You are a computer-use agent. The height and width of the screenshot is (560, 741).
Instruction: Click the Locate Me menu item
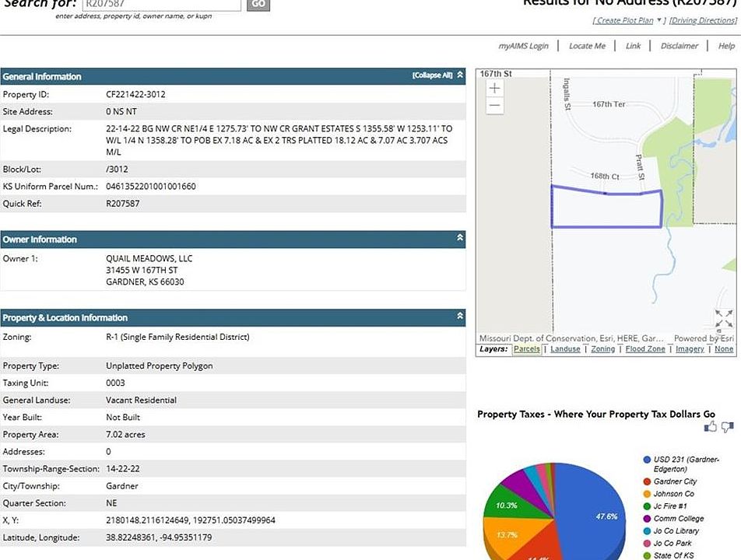[x=587, y=46]
